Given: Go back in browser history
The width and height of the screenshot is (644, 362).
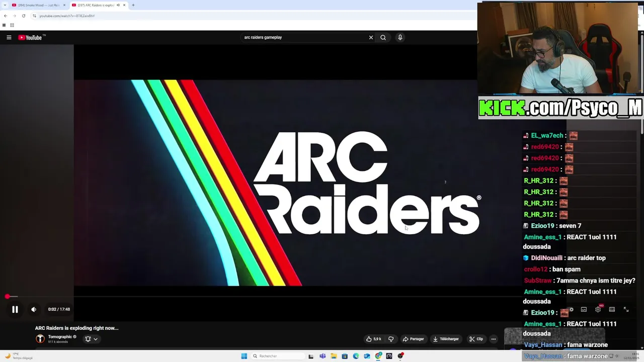Looking at the screenshot, I should tap(6, 16).
